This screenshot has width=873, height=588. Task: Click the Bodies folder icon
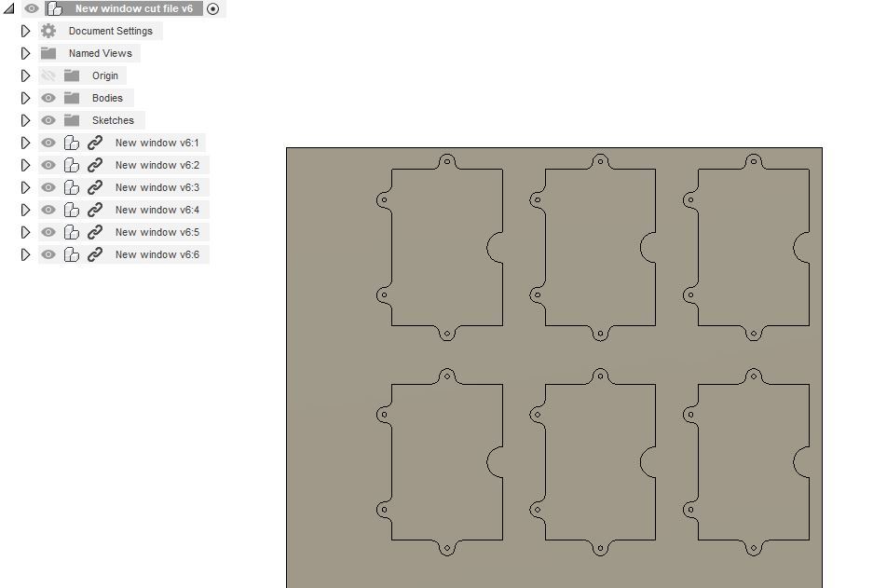pos(72,98)
